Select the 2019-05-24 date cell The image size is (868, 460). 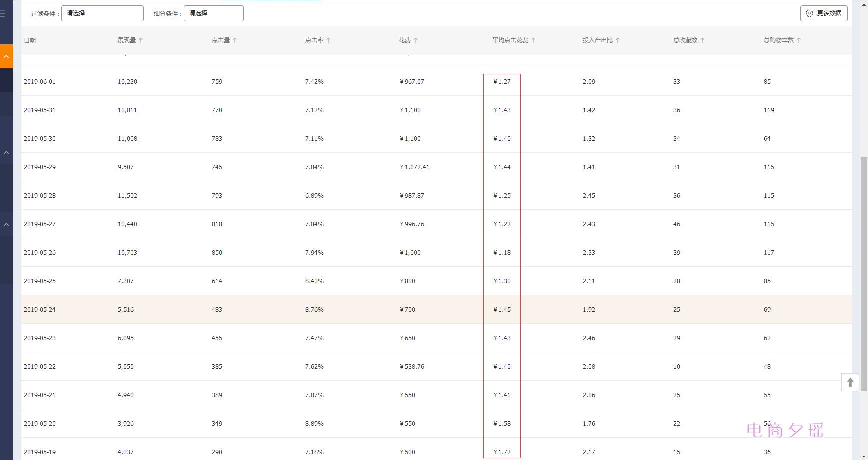(40, 310)
